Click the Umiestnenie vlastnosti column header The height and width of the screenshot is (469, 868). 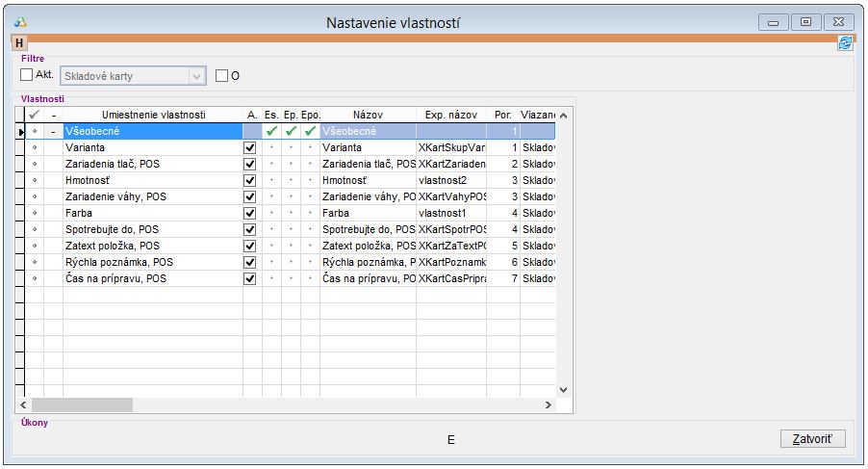(x=153, y=115)
